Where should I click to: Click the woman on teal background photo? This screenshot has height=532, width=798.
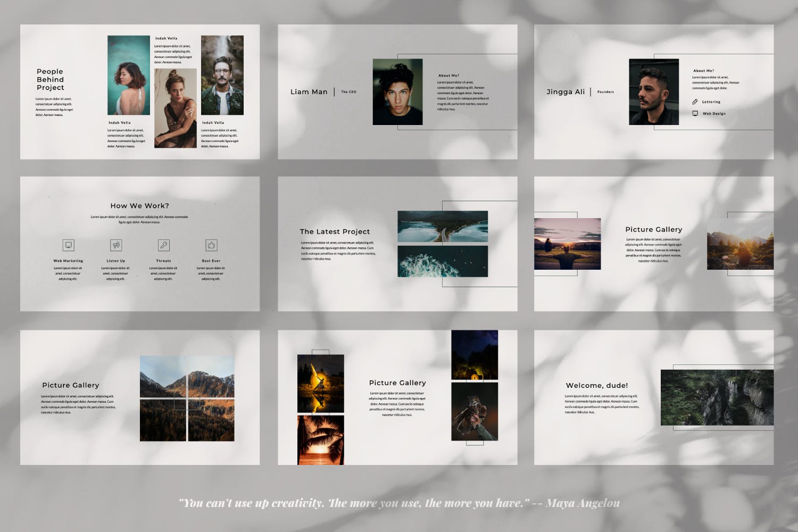pos(129,75)
